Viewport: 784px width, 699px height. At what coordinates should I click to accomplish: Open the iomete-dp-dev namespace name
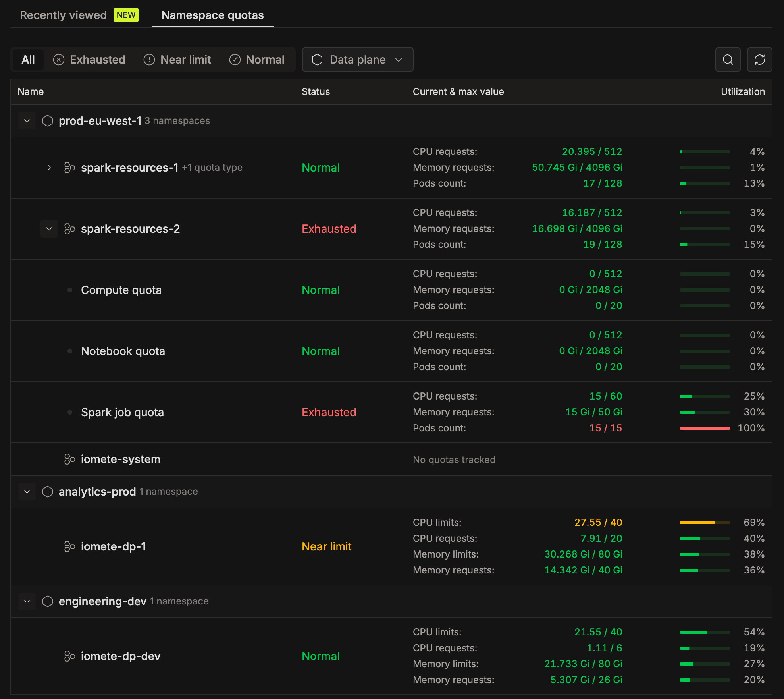(x=121, y=656)
